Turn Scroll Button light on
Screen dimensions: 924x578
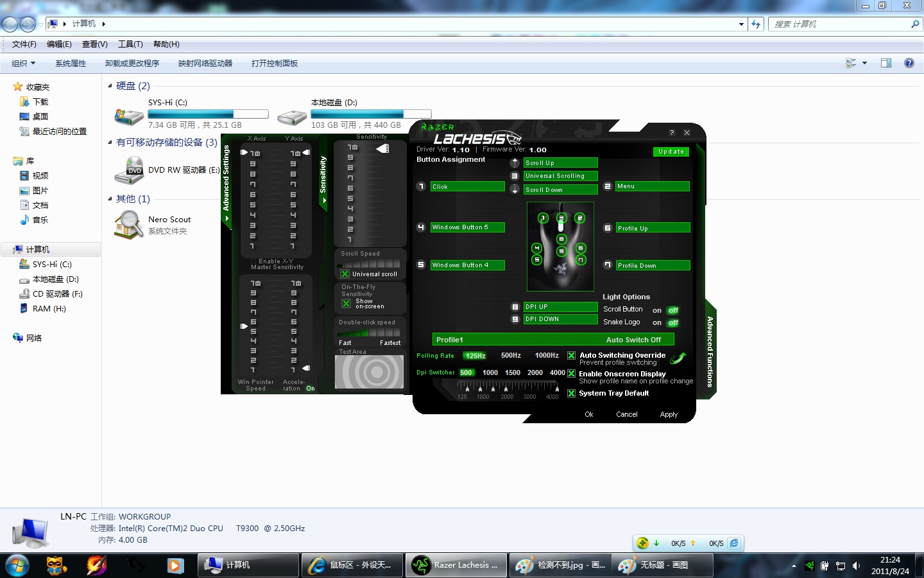(x=657, y=310)
